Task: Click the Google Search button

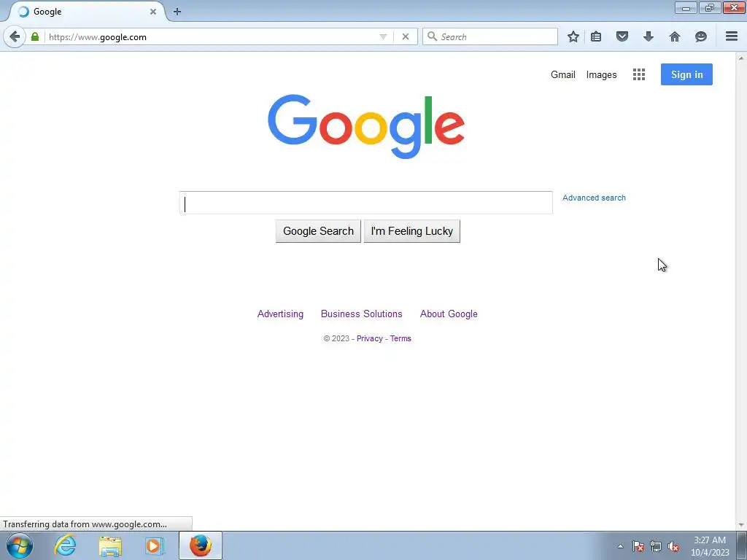Action: (318, 231)
